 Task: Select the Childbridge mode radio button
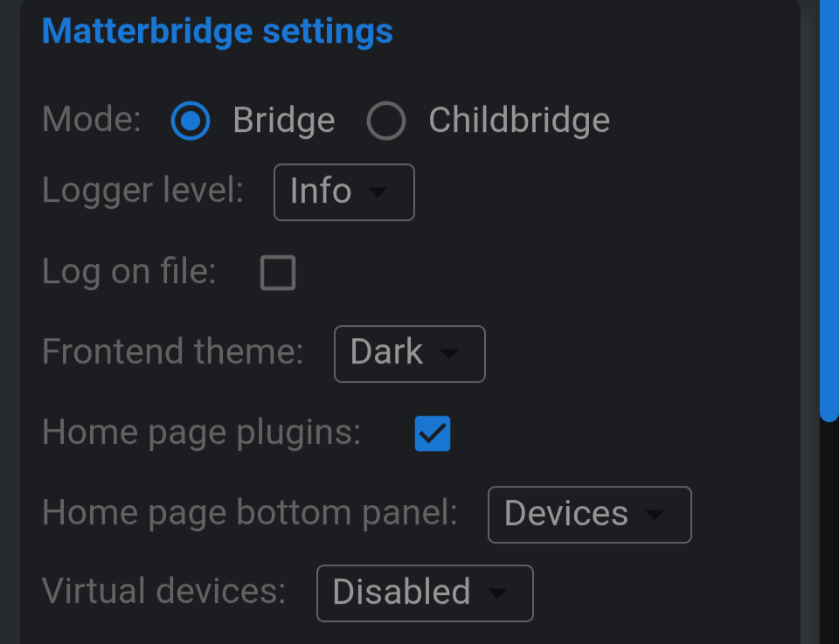pyautogui.click(x=385, y=121)
